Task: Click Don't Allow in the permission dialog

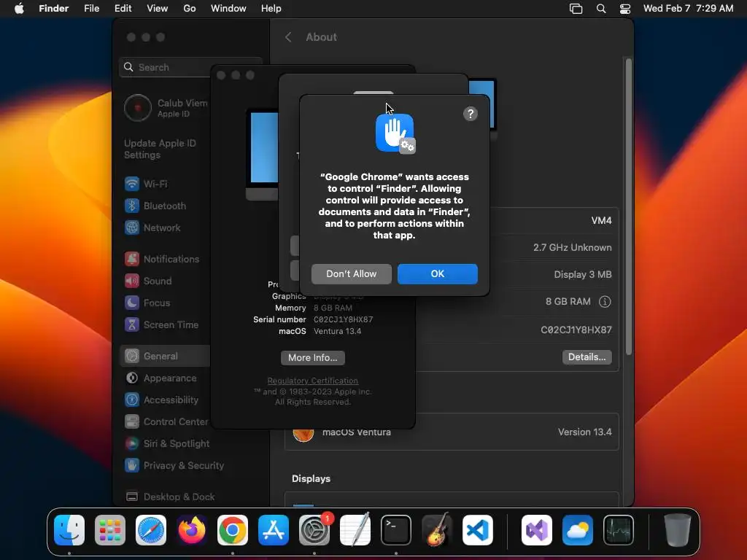Action: (351, 274)
